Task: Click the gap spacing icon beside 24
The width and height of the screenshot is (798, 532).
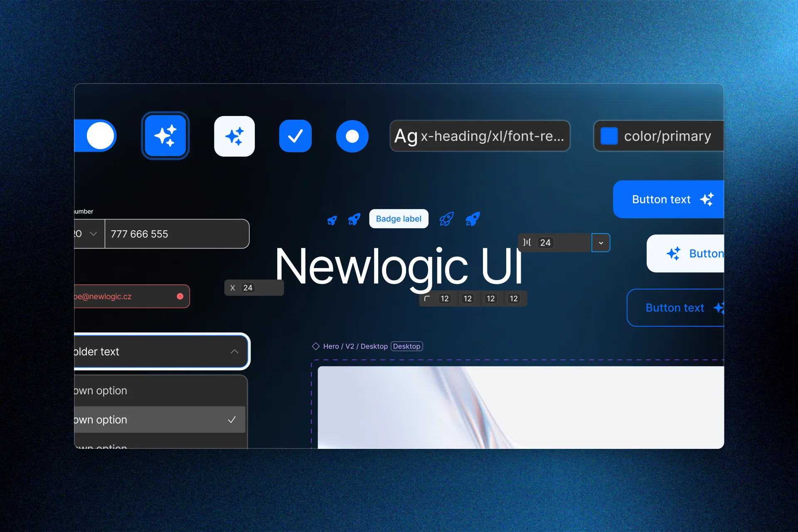Action: (x=527, y=242)
